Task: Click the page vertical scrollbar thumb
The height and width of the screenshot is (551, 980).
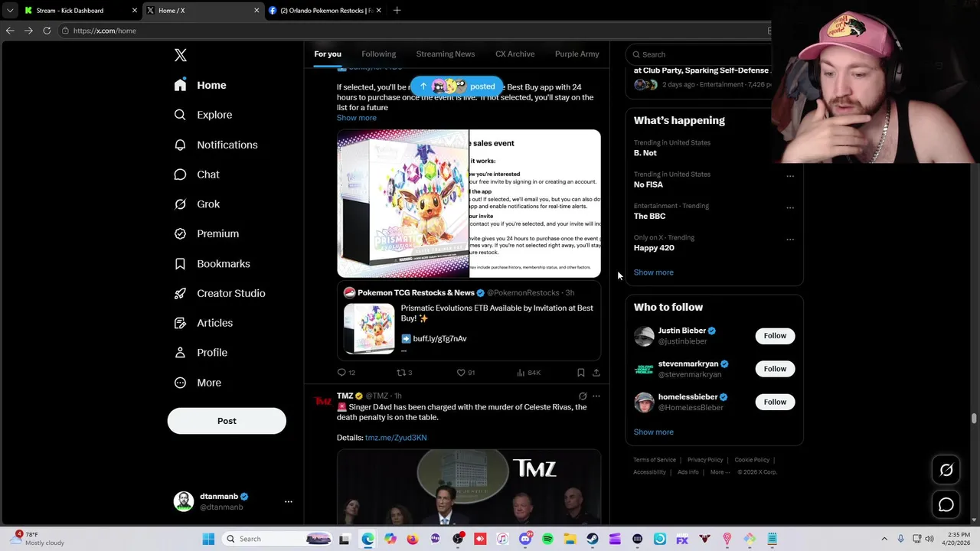Action: [974, 419]
